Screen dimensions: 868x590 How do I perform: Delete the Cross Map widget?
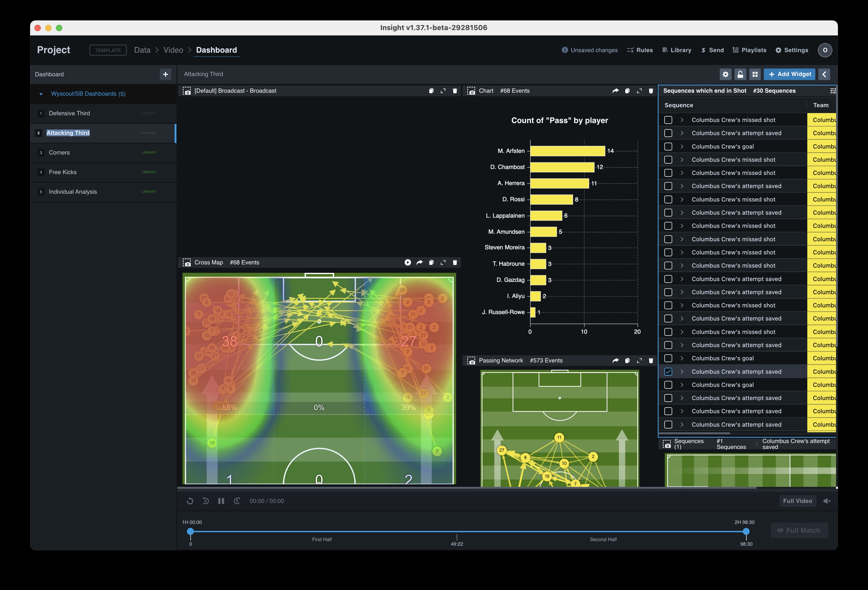pyautogui.click(x=454, y=262)
